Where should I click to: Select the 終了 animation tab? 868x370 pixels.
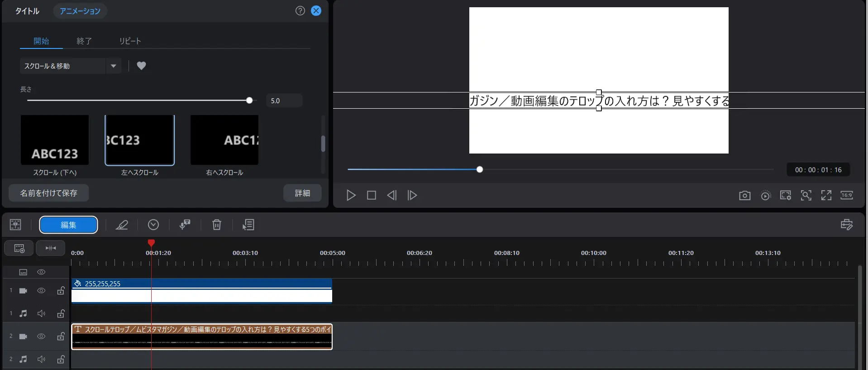click(84, 41)
